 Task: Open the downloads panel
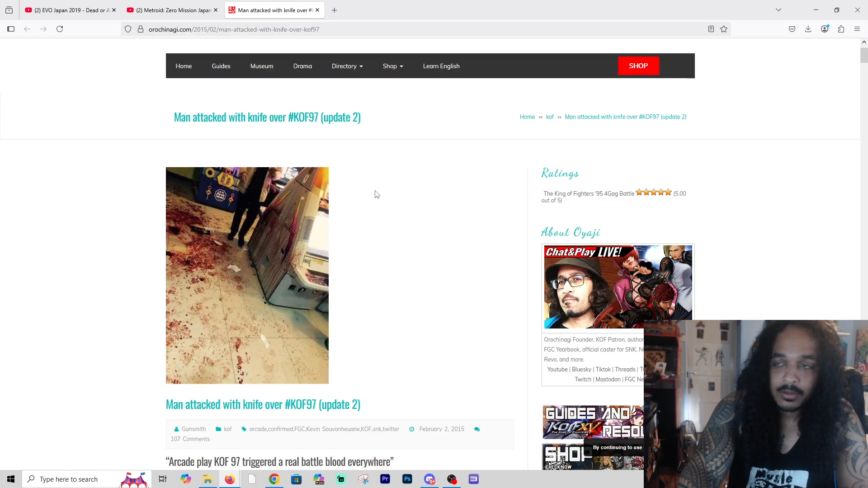[x=808, y=29]
